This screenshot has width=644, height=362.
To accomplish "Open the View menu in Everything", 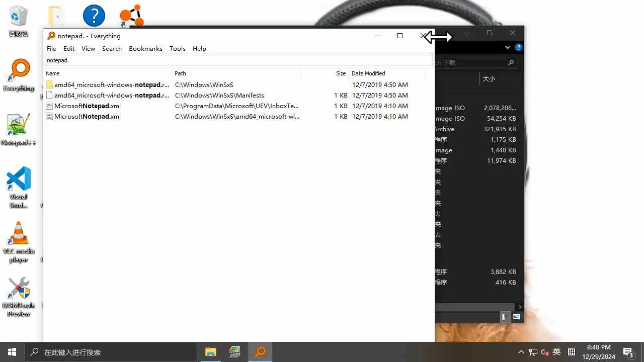I will (x=89, y=48).
